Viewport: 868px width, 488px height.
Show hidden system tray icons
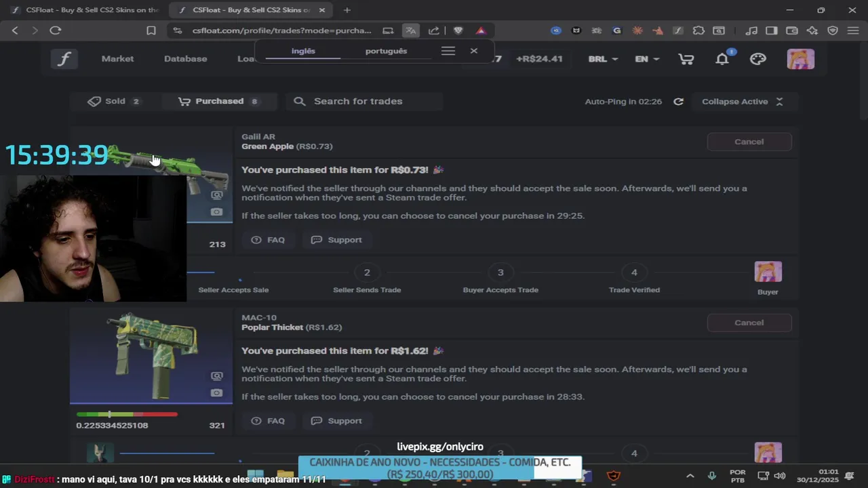(690, 476)
